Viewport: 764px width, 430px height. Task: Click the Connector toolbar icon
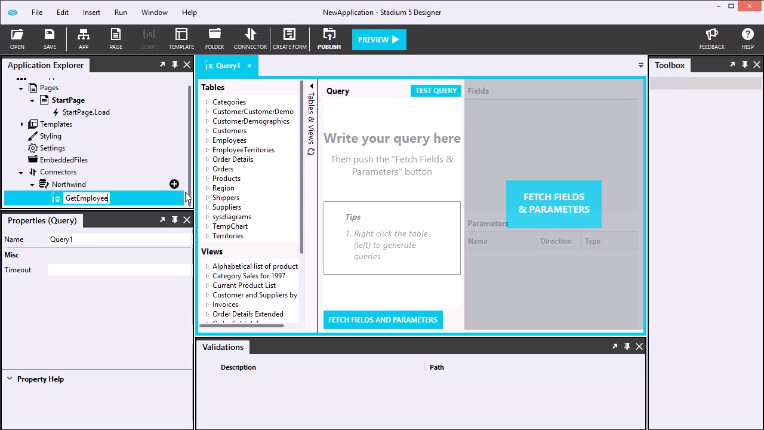250,39
